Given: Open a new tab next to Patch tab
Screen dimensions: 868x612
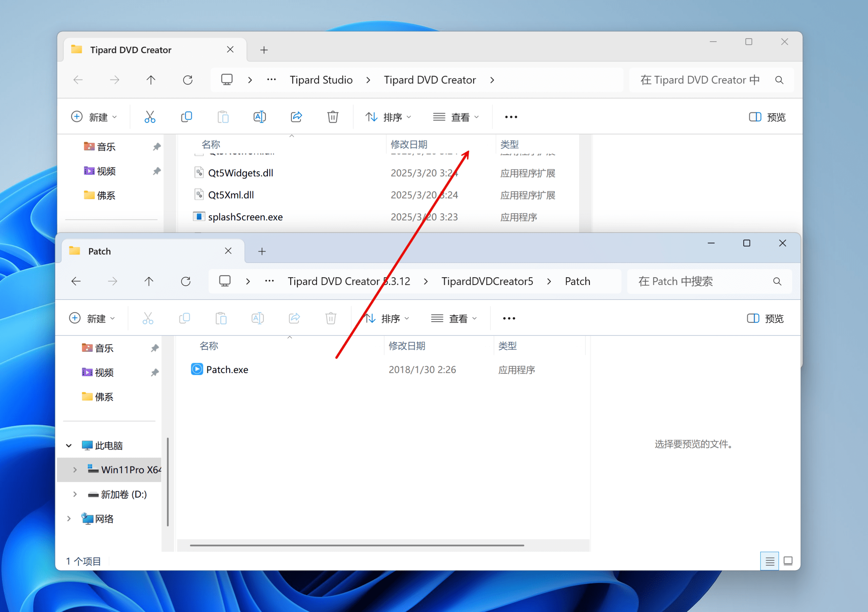Looking at the screenshot, I should [x=262, y=251].
